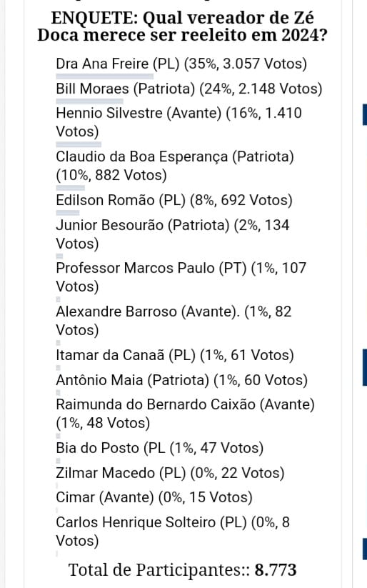Select the Cimar (Avante) result line

click(154, 498)
